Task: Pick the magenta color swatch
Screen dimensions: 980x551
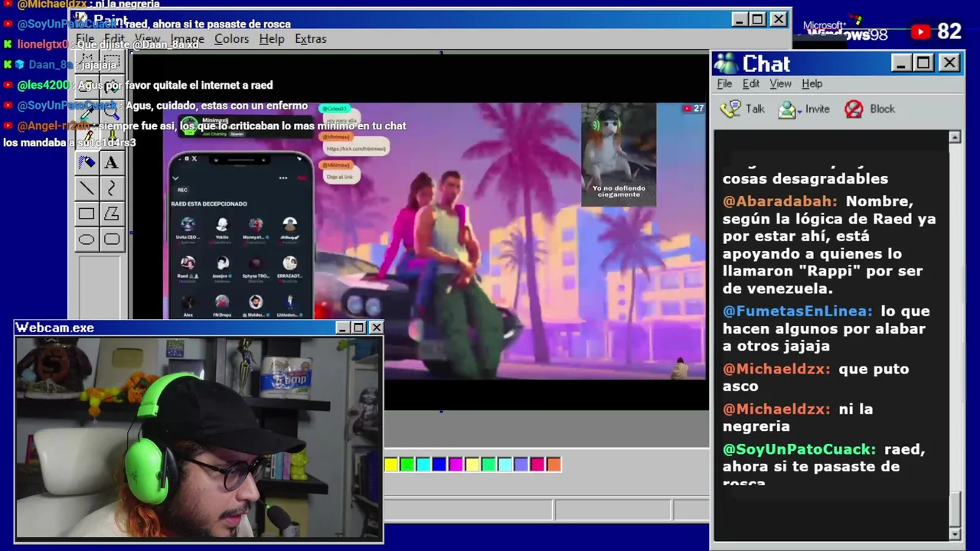Action: point(456,465)
